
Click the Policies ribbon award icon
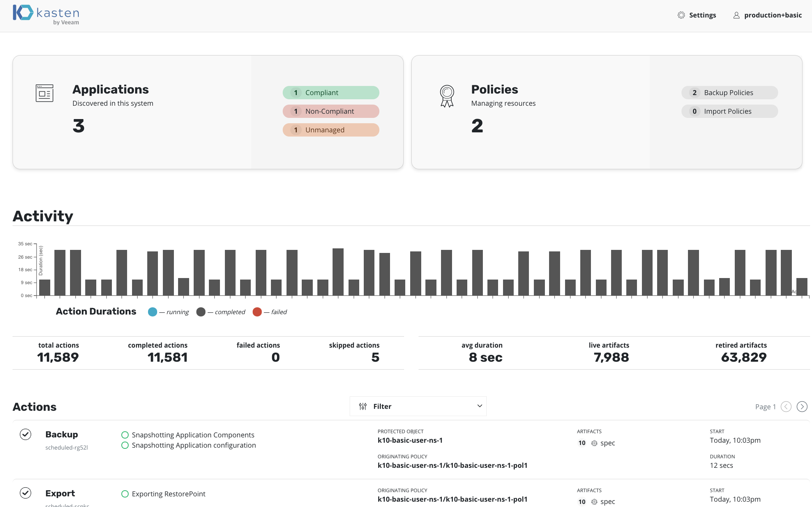point(447,96)
